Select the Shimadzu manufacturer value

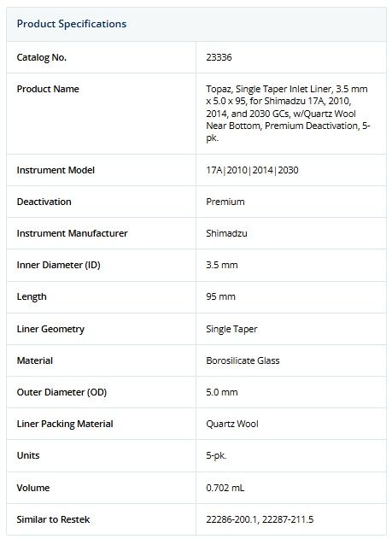226,233
